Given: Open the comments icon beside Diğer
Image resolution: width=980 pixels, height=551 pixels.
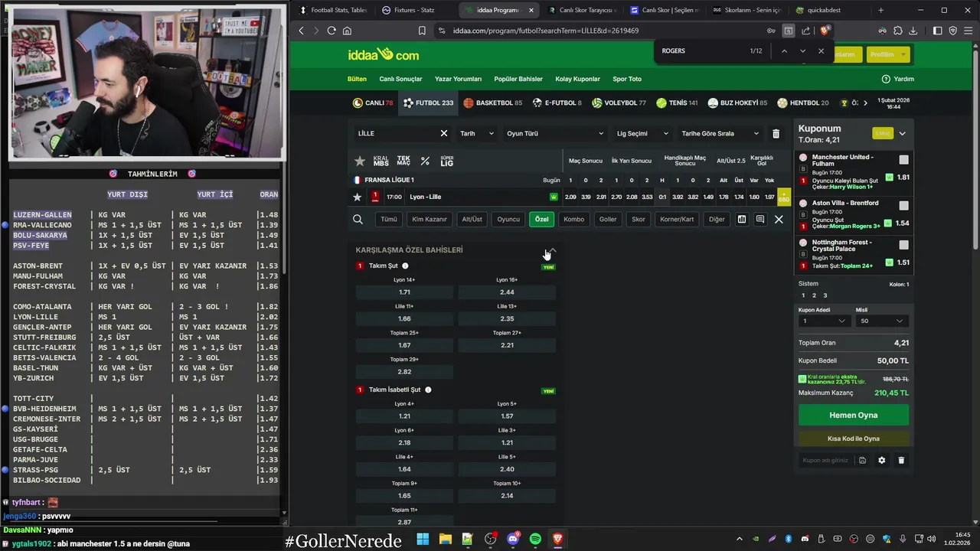Looking at the screenshot, I should click(759, 220).
